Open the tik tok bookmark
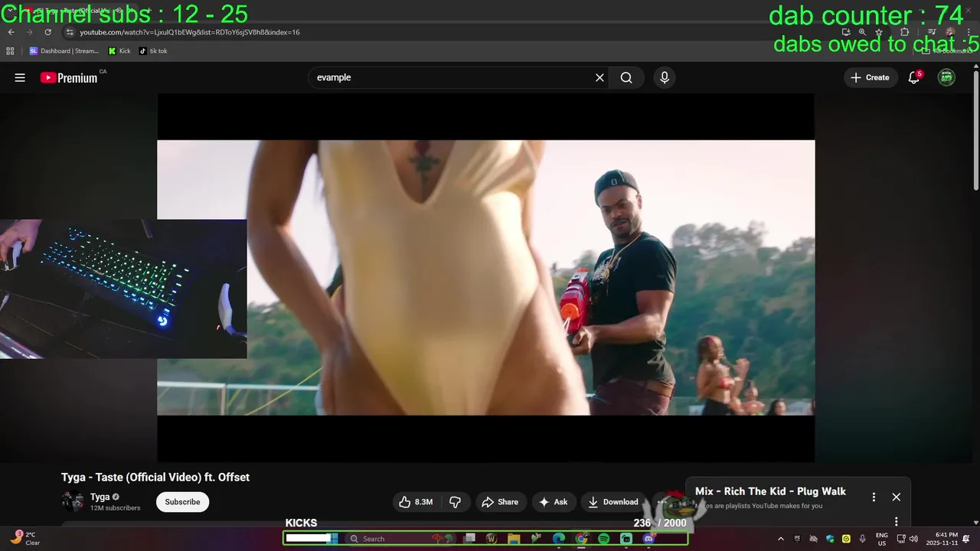Image resolution: width=980 pixels, height=551 pixels. pyautogui.click(x=153, y=51)
